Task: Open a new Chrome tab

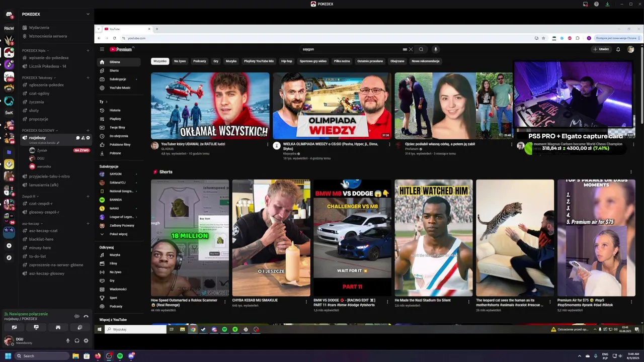Action: click(x=156, y=29)
